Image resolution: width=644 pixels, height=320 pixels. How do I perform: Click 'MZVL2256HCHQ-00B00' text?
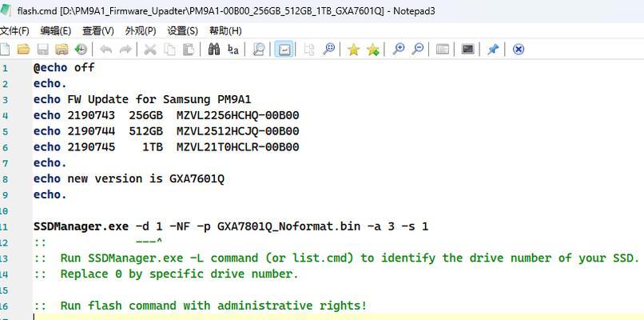[x=238, y=115]
